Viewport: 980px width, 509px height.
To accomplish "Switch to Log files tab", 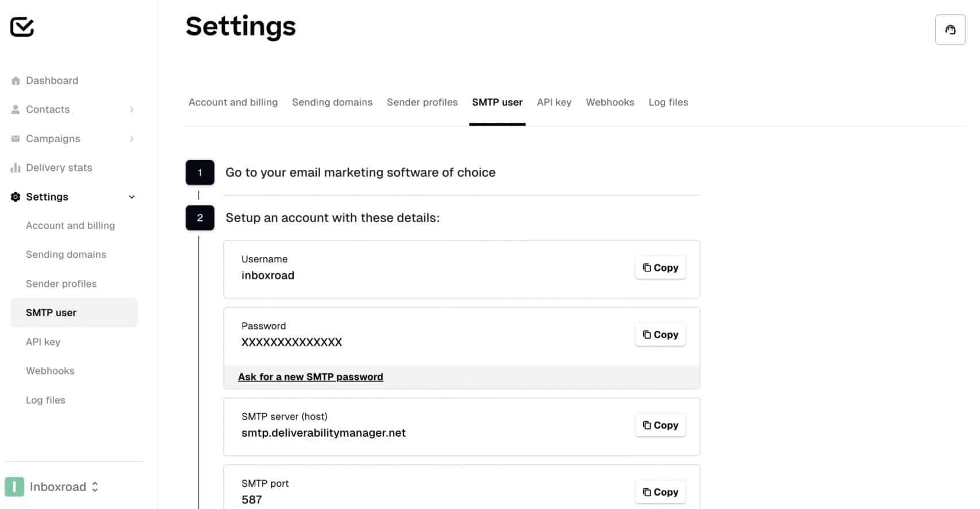I will [668, 102].
